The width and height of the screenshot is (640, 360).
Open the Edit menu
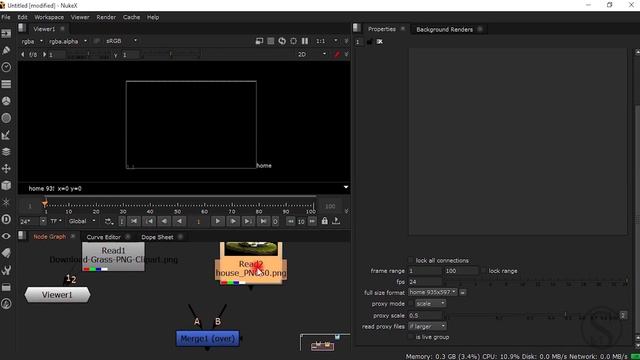click(x=22, y=17)
